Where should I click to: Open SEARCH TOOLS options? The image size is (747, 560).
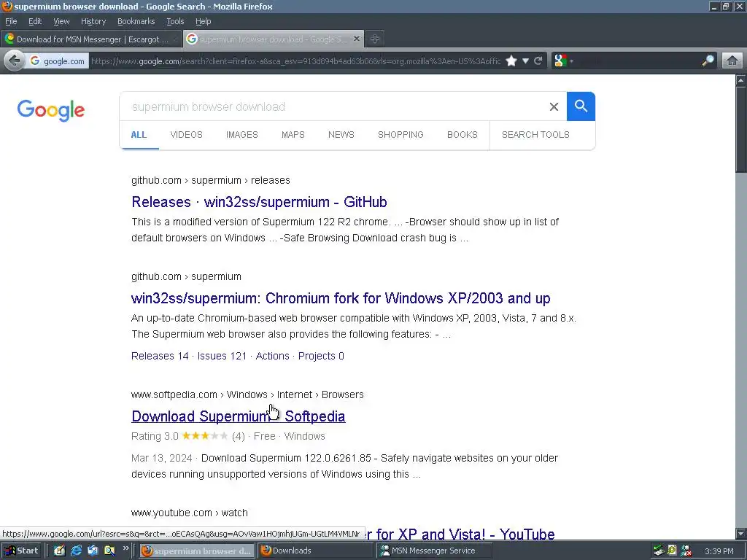pos(535,135)
